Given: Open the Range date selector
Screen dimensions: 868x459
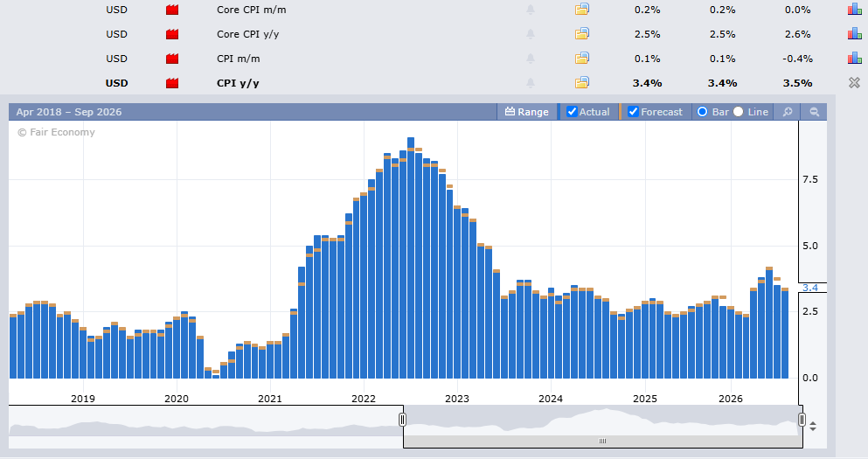Looking at the screenshot, I should (526, 112).
